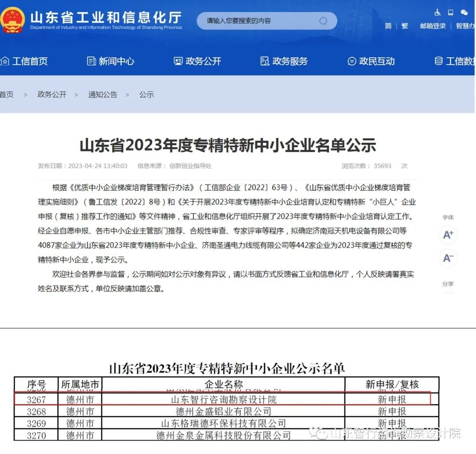Click serial number 3267 cell
Viewport: 476px width, 454px height.
pyautogui.click(x=36, y=400)
